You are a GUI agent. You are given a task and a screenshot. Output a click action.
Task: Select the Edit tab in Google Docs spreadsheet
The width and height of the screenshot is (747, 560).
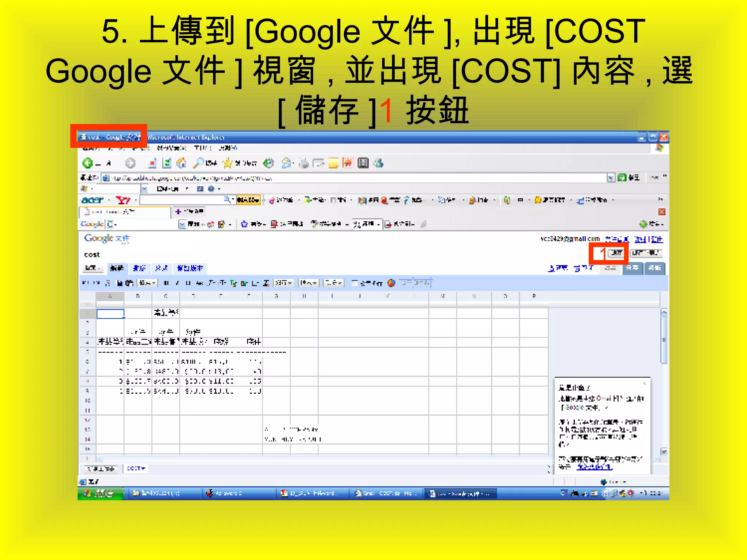pyautogui.click(x=117, y=268)
